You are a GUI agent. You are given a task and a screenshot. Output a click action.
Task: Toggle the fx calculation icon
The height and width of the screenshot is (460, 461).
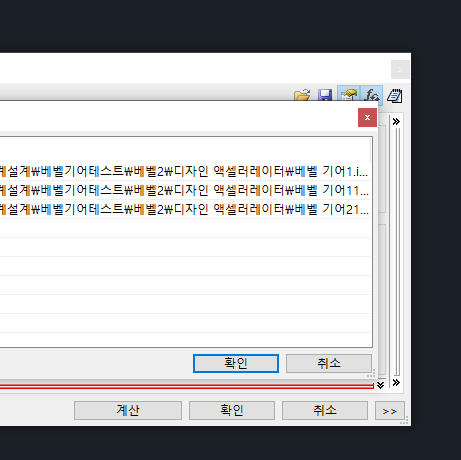[371, 95]
